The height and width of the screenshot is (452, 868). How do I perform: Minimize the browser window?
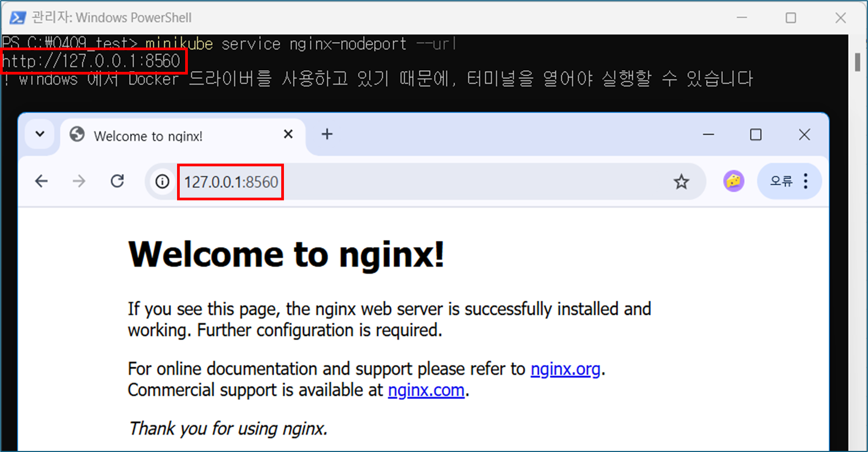[708, 134]
